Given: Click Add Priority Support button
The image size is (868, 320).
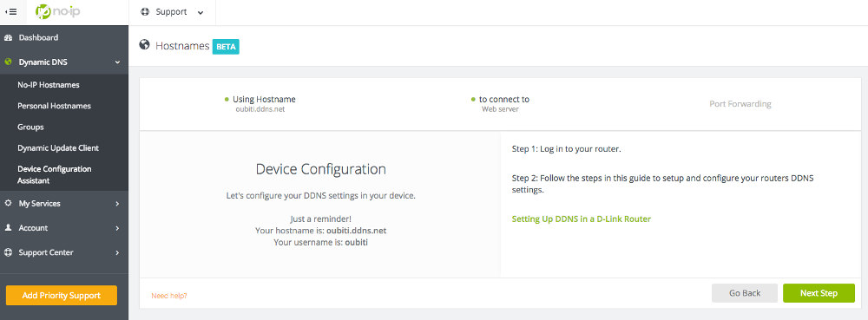Looking at the screenshot, I should pos(62,295).
